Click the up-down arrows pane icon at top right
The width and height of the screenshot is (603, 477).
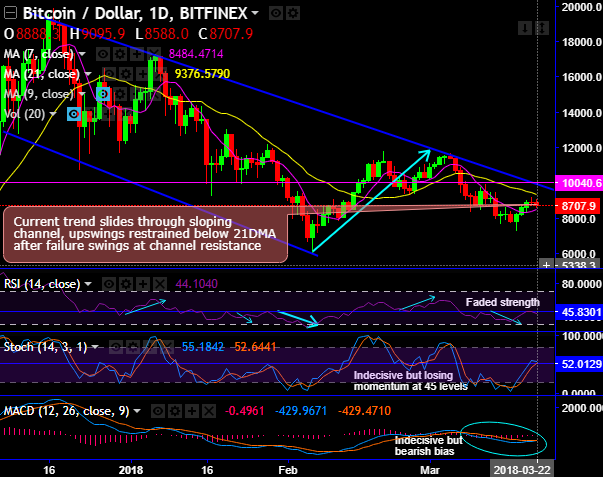(542, 28)
